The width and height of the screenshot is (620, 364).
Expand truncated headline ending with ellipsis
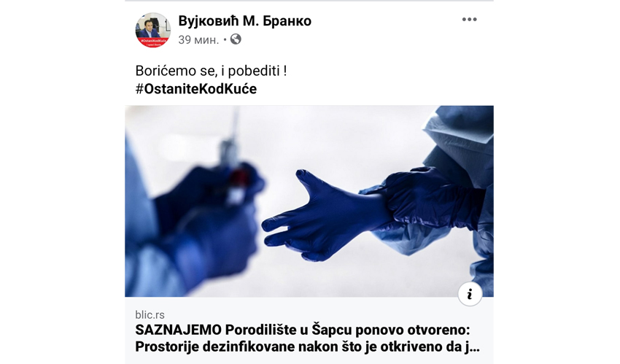[x=471, y=347]
